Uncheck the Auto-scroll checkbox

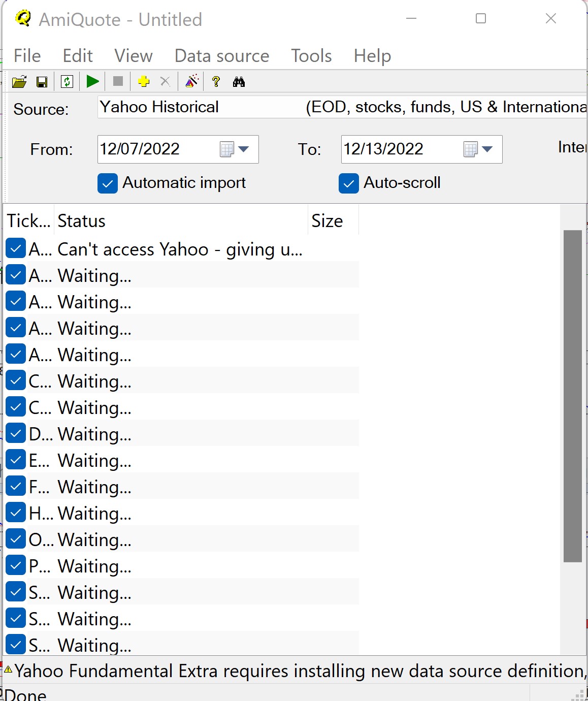pos(349,183)
